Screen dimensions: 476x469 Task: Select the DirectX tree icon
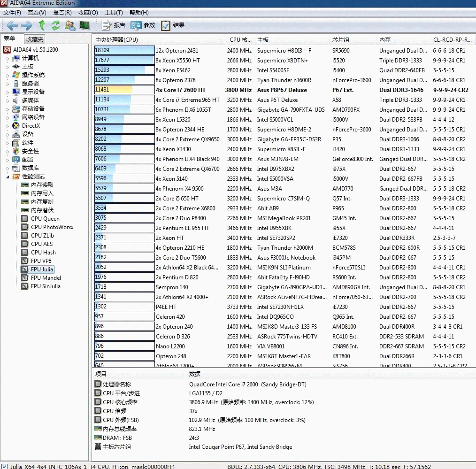point(16,126)
